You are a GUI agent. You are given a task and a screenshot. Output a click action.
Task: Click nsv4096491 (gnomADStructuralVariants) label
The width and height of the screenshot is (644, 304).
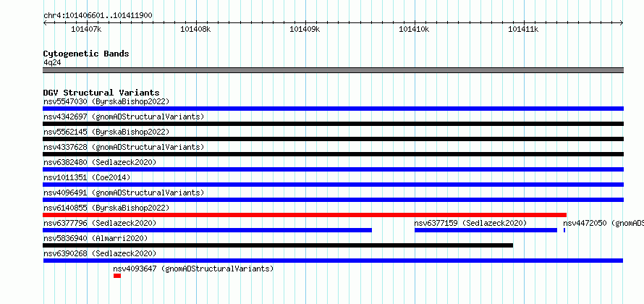124,193
